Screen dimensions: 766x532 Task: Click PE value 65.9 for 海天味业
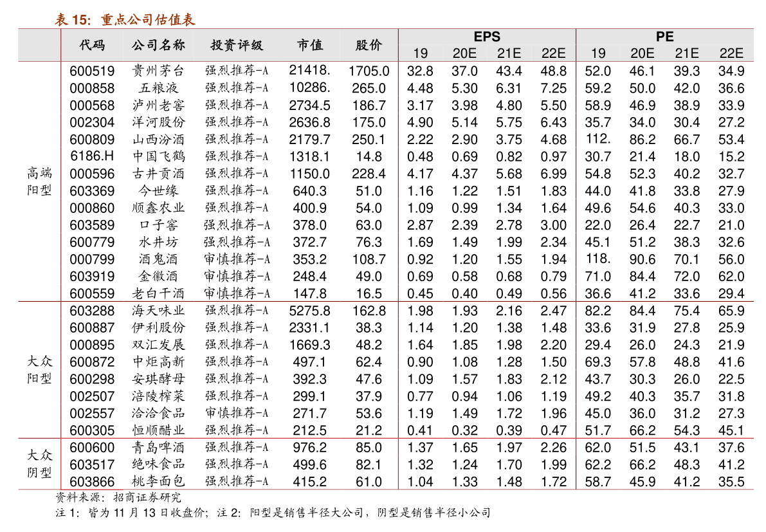pyautogui.click(x=731, y=310)
